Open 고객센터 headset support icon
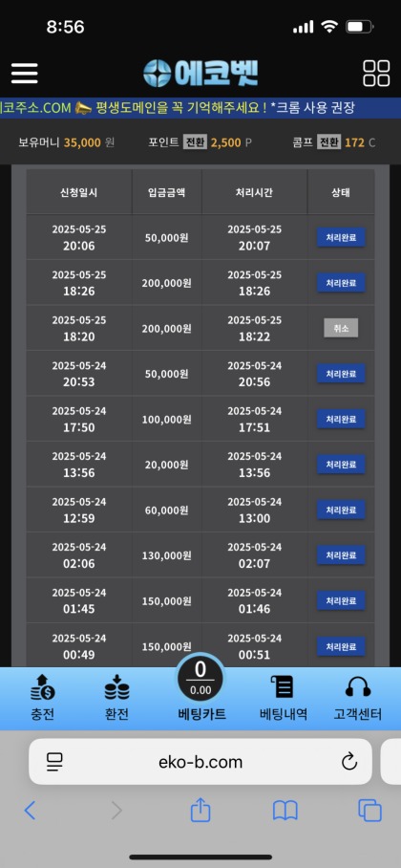 tap(358, 687)
